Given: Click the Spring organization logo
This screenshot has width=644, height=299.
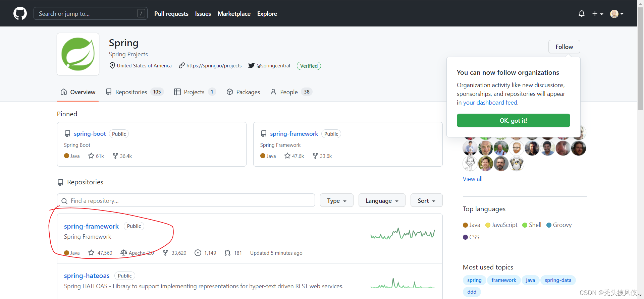Looking at the screenshot, I should [x=78, y=54].
